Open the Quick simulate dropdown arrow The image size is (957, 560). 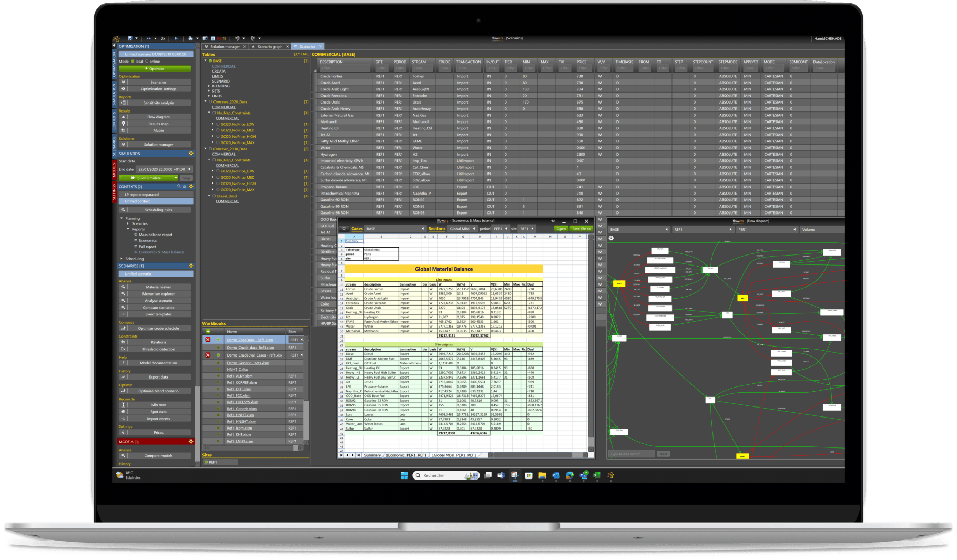[x=176, y=178]
